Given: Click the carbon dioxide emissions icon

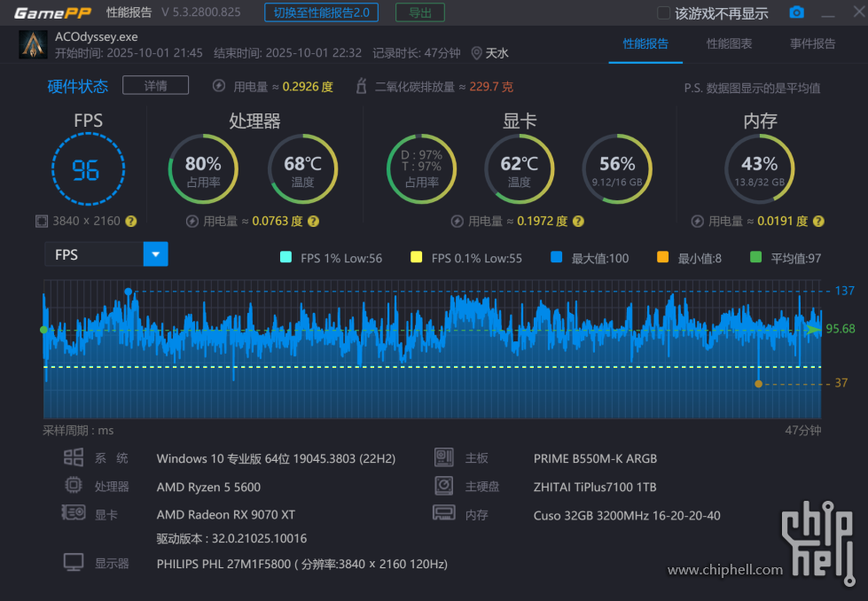Looking at the screenshot, I should [x=361, y=86].
